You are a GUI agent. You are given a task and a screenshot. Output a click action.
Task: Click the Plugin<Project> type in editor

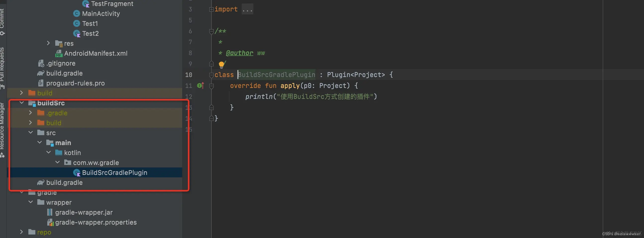tap(356, 75)
